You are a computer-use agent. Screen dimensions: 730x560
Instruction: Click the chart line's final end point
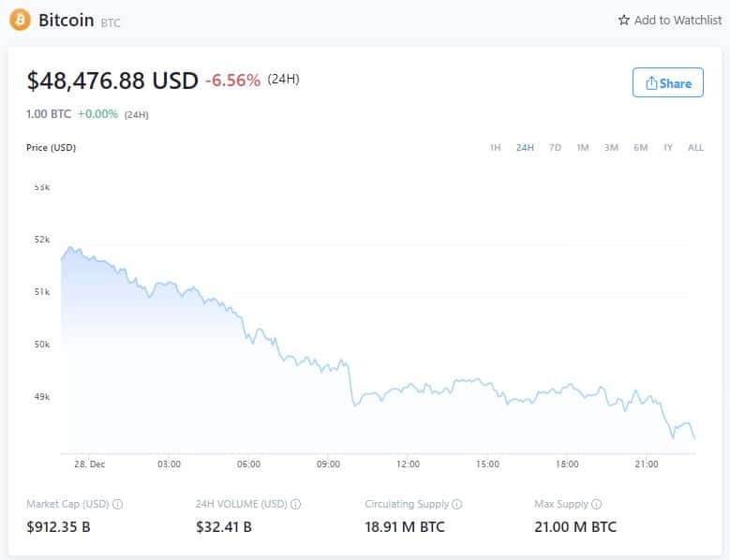tap(694, 438)
